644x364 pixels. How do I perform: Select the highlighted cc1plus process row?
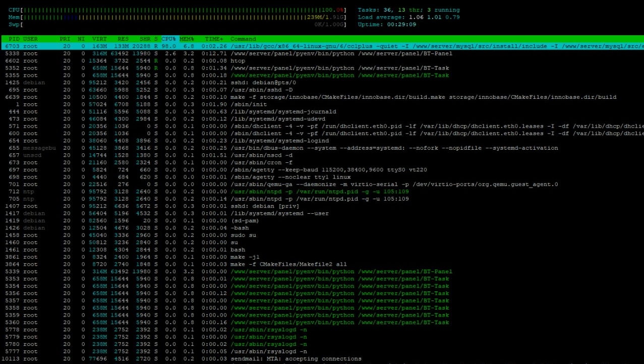323,46
